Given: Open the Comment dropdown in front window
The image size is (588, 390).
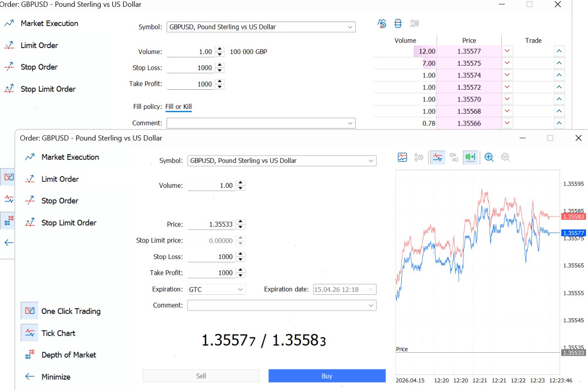Looking at the screenshot, I should click(x=282, y=305).
